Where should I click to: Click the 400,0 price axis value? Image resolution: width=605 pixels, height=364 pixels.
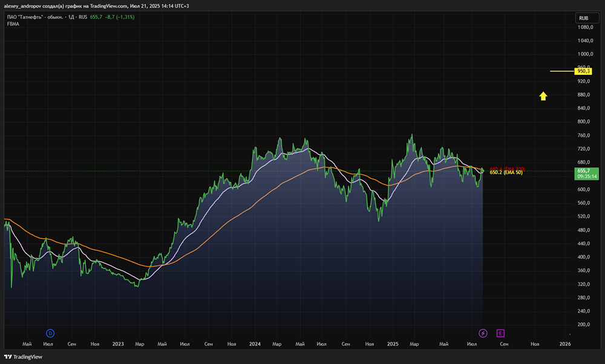coord(584,257)
